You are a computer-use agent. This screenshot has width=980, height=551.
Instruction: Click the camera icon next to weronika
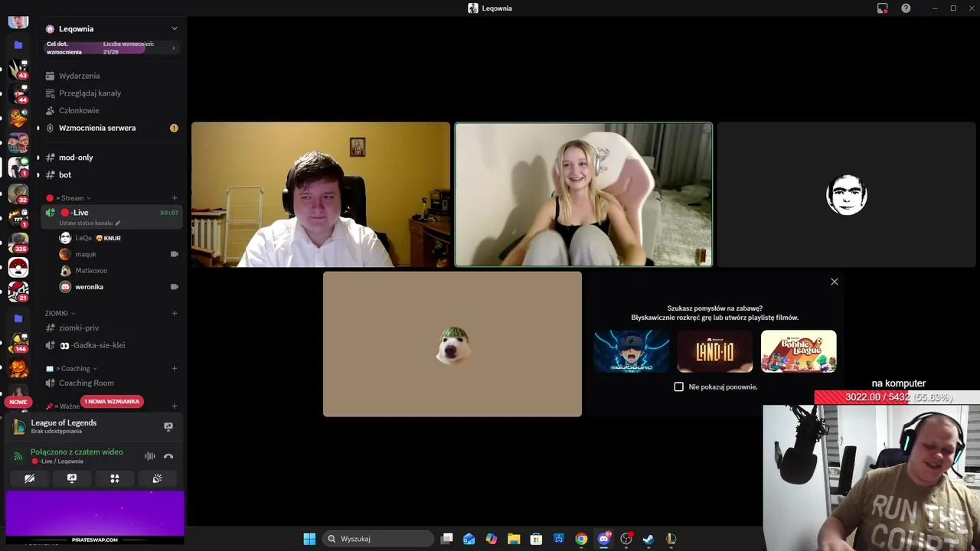tap(175, 287)
